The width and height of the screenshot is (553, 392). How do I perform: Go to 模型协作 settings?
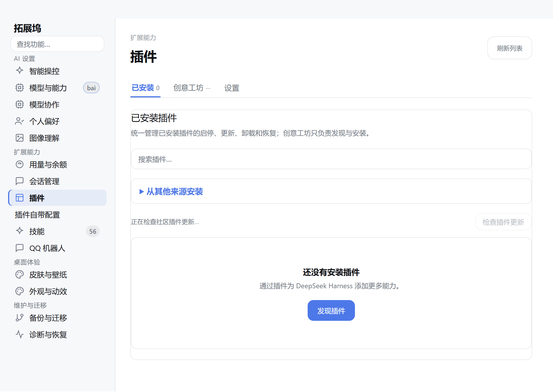[58, 104]
